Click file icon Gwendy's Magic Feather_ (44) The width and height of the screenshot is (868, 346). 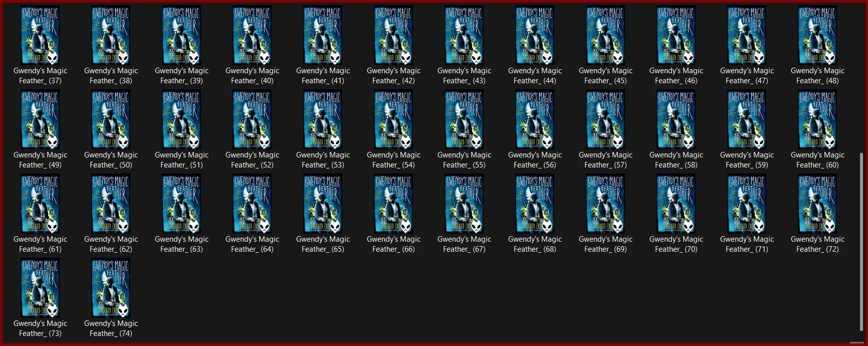click(535, 35)
